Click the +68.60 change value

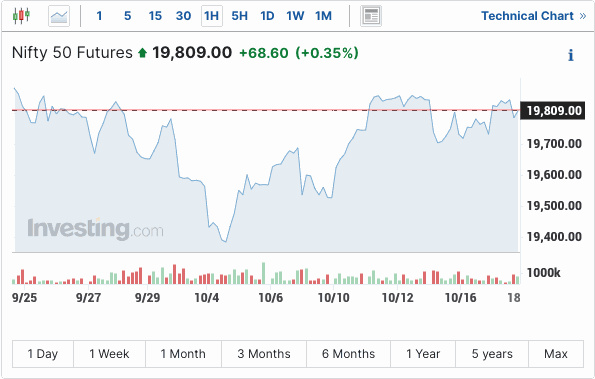coord(264,53)
